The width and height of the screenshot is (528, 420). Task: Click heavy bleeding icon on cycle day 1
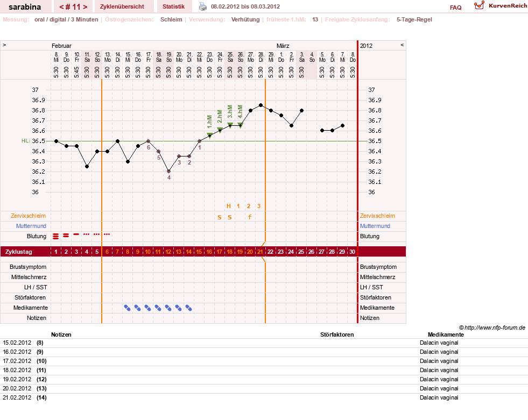(x=55, y=237)
